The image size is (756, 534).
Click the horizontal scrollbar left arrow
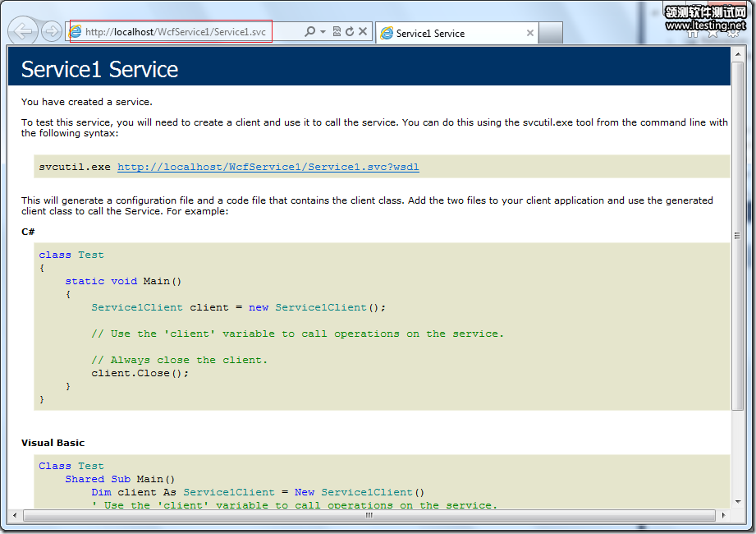15,515
